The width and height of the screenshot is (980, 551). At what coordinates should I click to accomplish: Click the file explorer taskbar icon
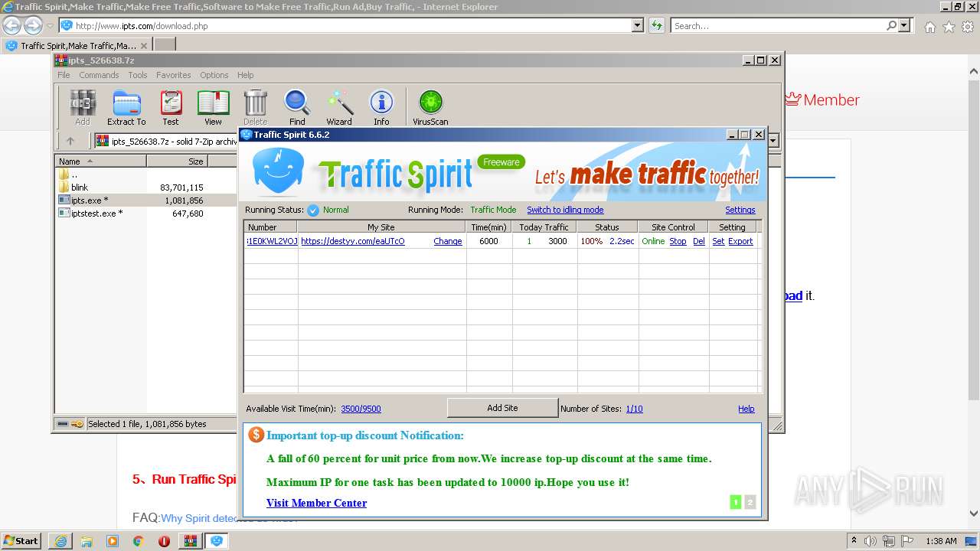pyautogui.click(x=87, y=541)
